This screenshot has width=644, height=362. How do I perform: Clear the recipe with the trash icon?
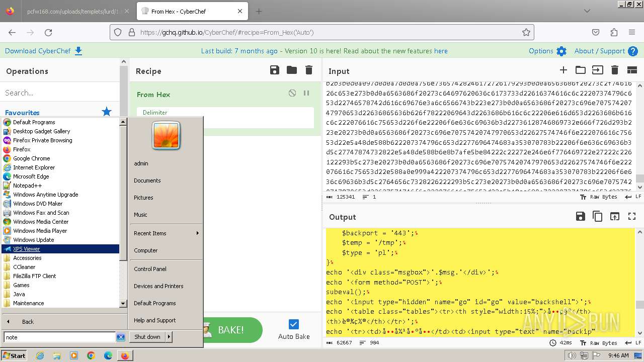pyautogui.click(x=309, y=70)
